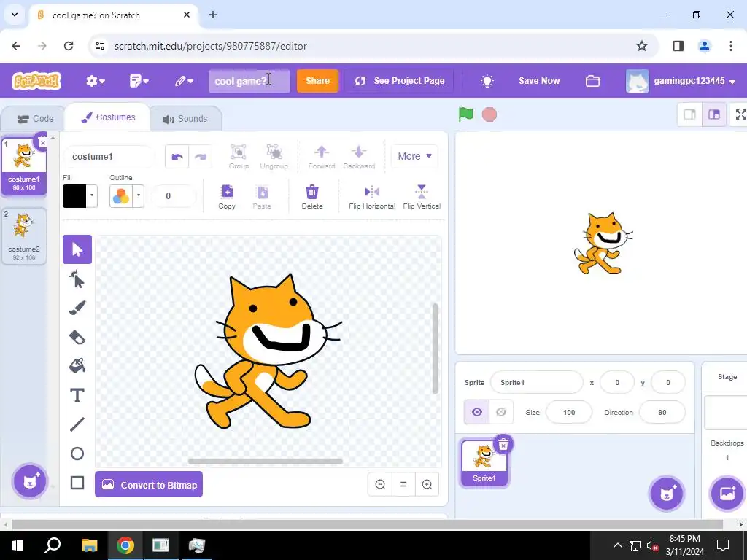This screenshot has width=747, height=560.
Task: Click the sprite Size field
Action: tap(569, 413)
